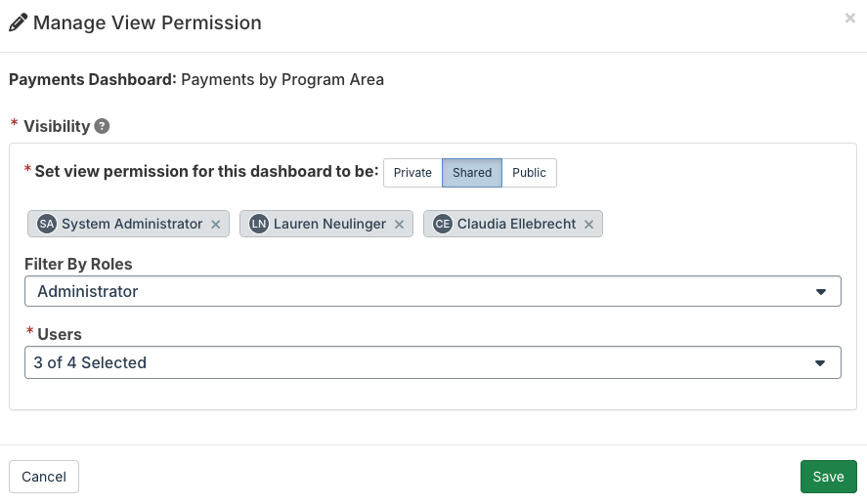867x504 pixels.
Task: Click the pencil icon beside dialog title
Action: (18, 22)
